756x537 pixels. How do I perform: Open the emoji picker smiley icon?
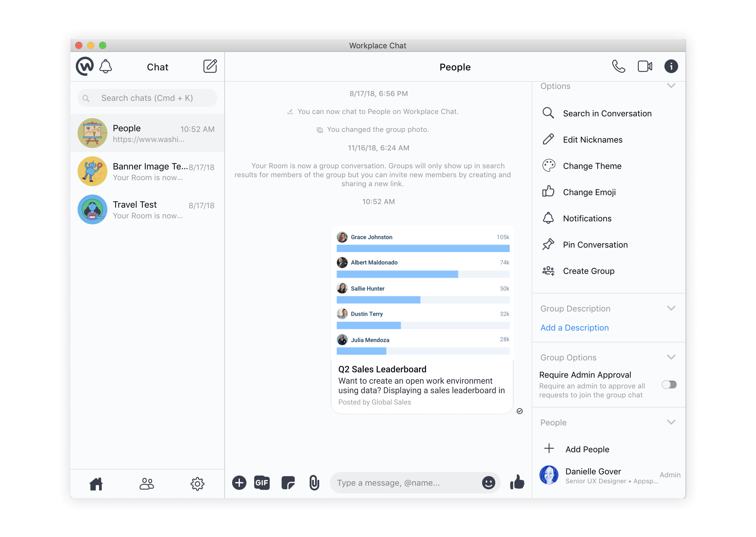[488, 483]
